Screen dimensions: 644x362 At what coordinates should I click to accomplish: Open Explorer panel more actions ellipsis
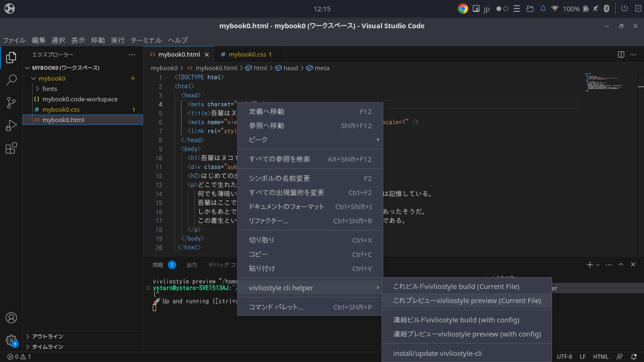click(x=132, y=55)
